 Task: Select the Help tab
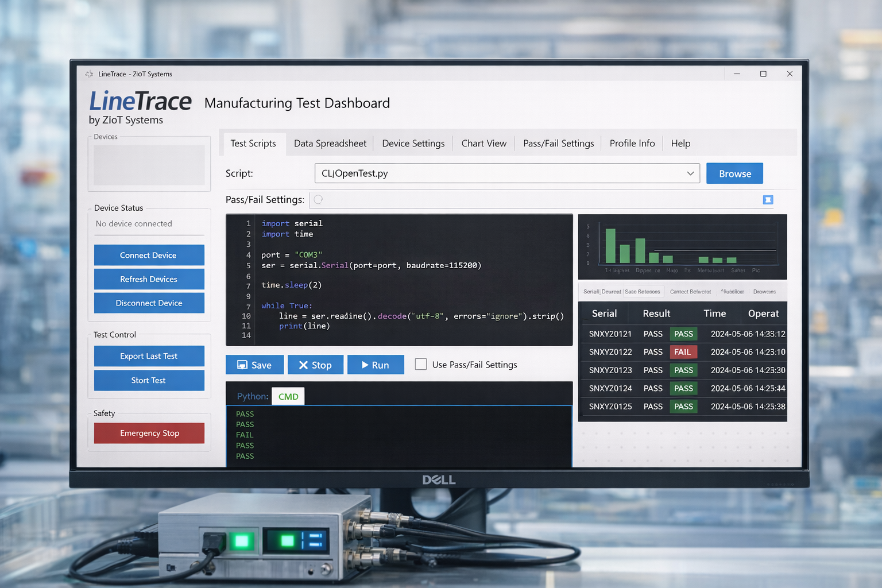tap(680, 144)
